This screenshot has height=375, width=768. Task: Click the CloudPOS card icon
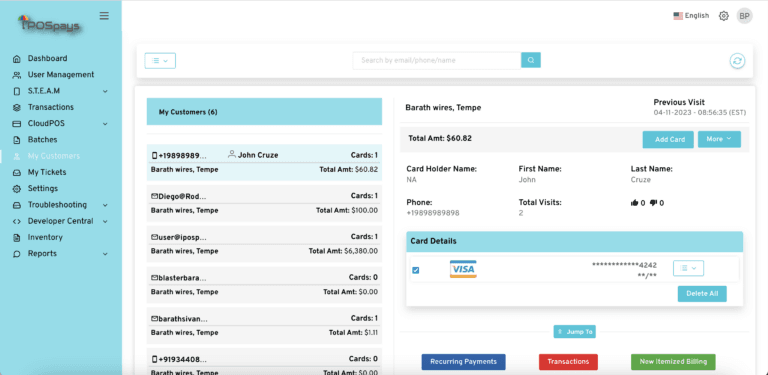17,123
